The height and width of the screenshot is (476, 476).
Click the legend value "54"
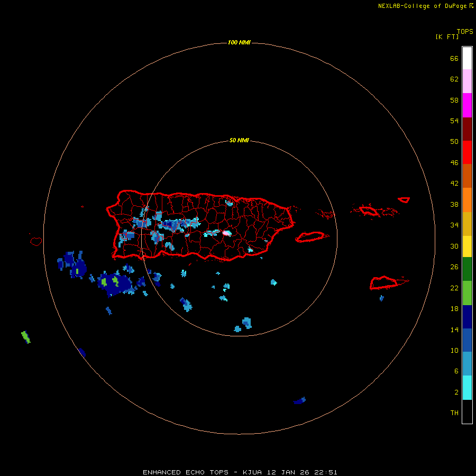click(x=454, y=121)
